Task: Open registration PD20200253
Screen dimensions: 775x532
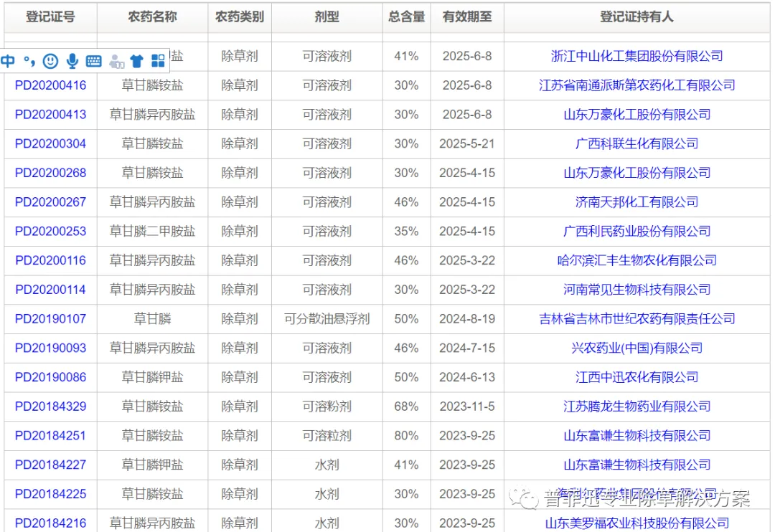Action: click(50, 231)
